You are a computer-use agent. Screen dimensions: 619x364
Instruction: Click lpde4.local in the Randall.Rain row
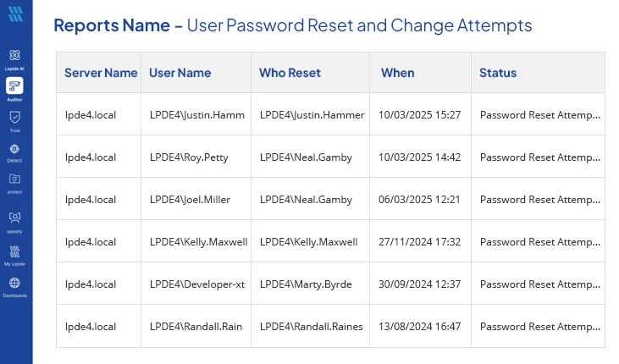[91, 327]
